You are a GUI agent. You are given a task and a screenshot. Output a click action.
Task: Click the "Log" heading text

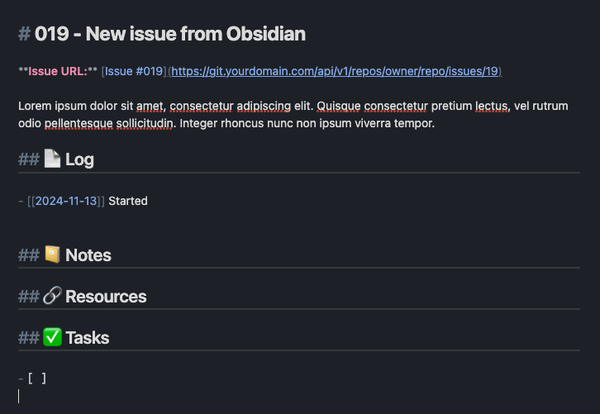point(80,159)
